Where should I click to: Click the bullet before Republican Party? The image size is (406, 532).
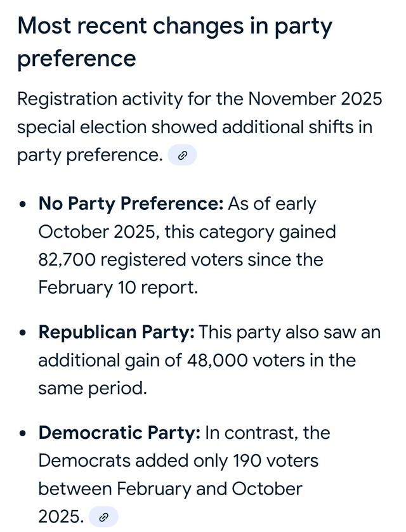pyautogui.click(x=23, y=334)
